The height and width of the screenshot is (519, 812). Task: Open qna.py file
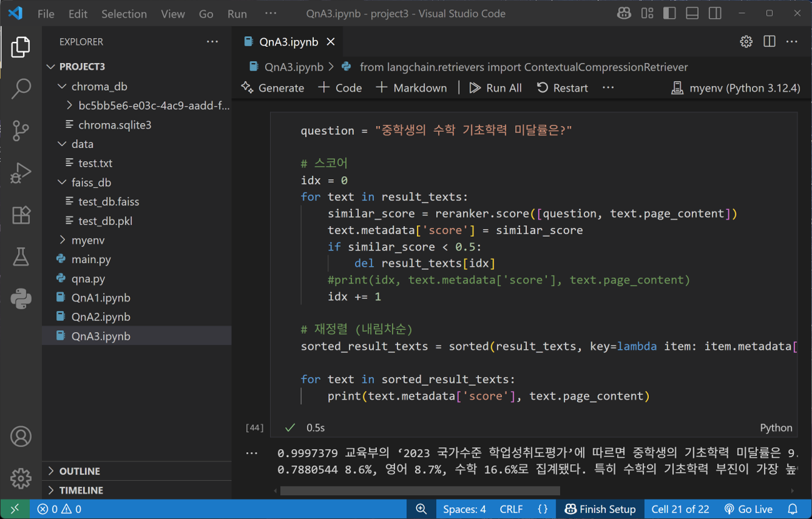click(137, 279)
